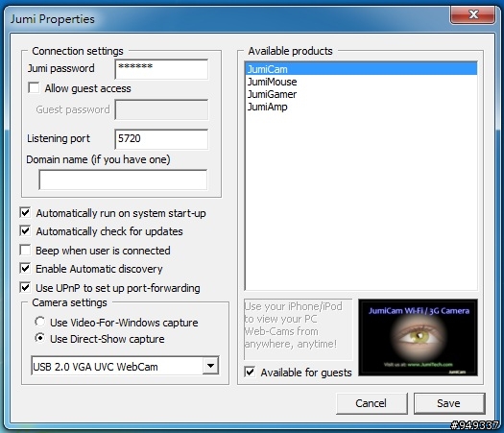Screen dimensions: 504x433
Task: Pick JumiAmp in Available products
Action: [361, 107]
